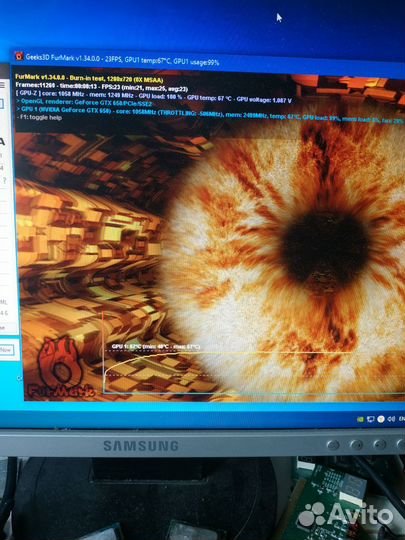Click the furry eye pupil render area

pos(325,248)
